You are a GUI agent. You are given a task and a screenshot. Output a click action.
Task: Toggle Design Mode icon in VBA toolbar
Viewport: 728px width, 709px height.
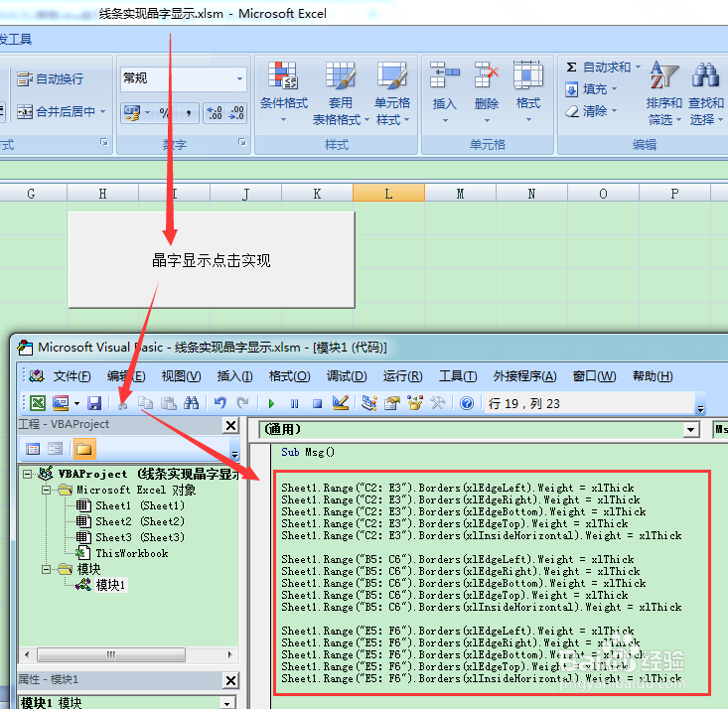(x=341, y=402)
